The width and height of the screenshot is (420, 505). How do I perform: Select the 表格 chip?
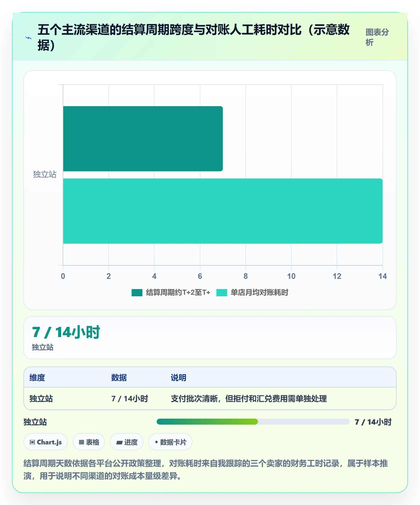89,442
